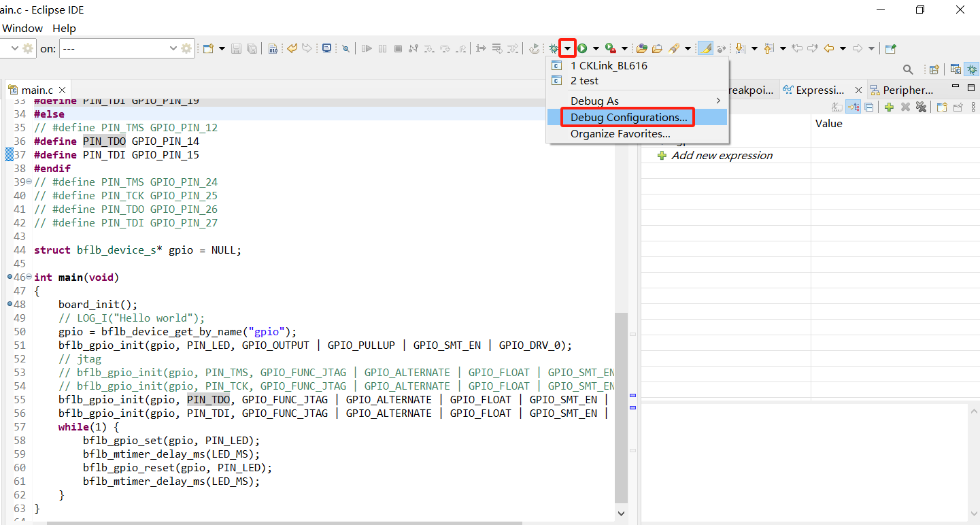The image size is (980, 525).
Task: Click the magnifier search icon at right
Action: pyautogui.click(x=908, y=69)
